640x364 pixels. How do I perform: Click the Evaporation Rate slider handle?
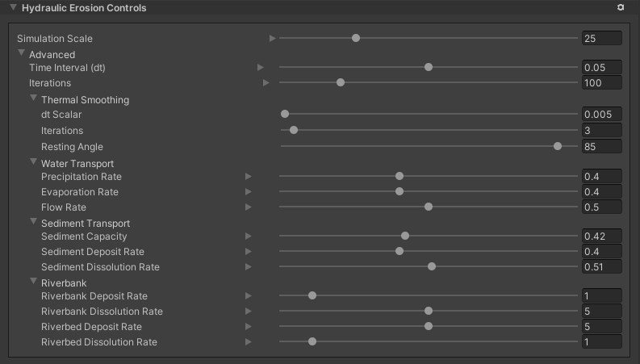399,191
